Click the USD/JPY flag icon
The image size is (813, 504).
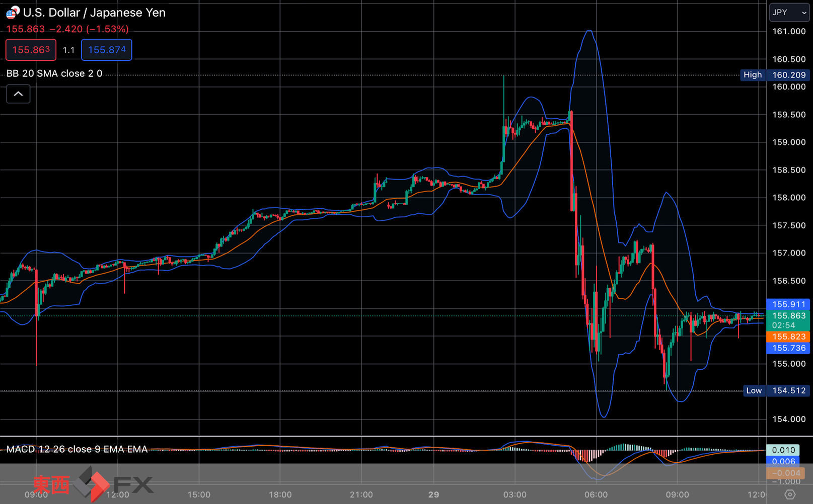click(x=13, y=12)
